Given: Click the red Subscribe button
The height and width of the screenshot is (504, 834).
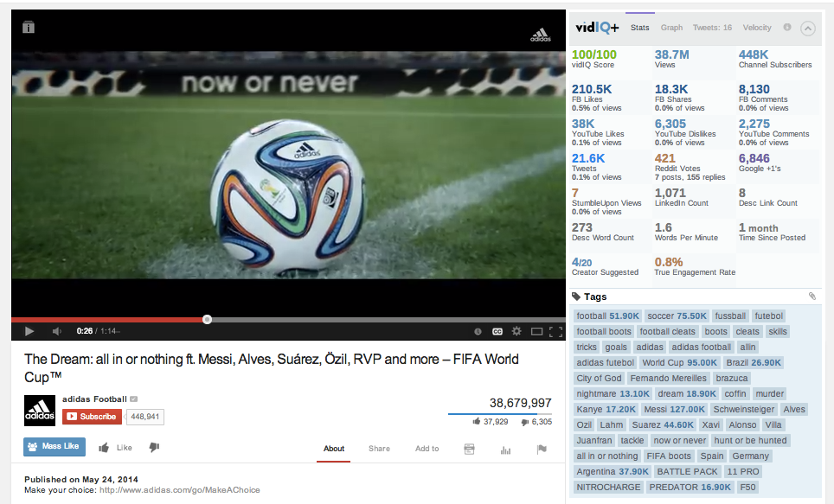Looking at the screenshot, I should click(x=92, y=417).
